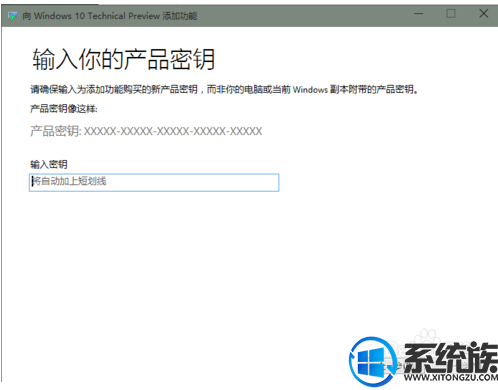The width and height of the screenshot is (498, 390).
Task: Click the title bar text 'Windows 10 Technical Preview'
Action: (97, 16)
